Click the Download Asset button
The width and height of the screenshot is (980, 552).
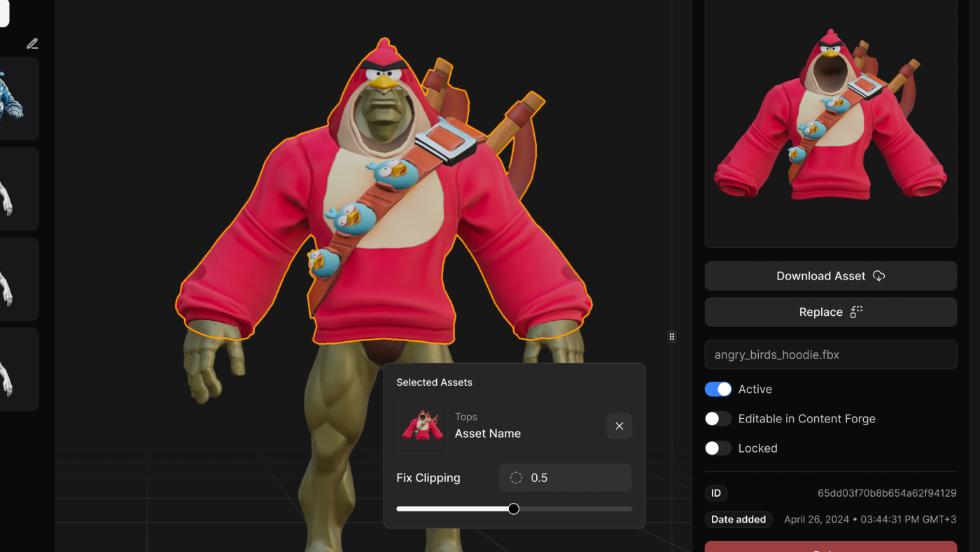[x=830, y=276]
